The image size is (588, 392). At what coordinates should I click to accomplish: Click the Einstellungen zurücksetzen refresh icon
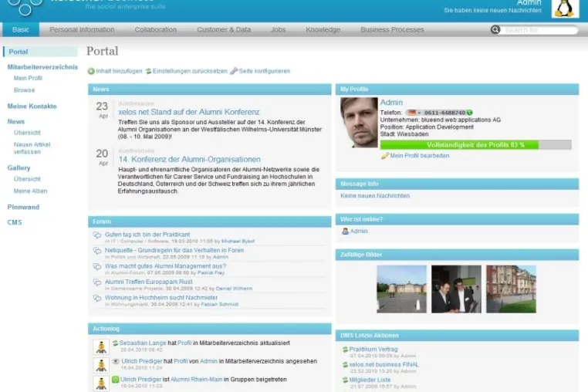tap(148, 71)
